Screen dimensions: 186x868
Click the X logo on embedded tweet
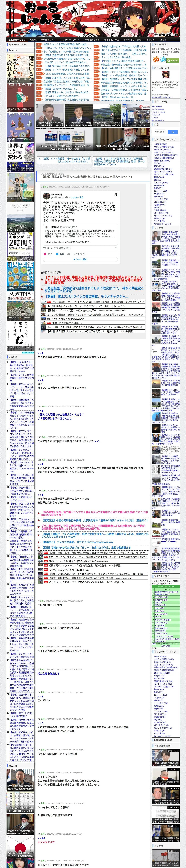click(115, 194)
